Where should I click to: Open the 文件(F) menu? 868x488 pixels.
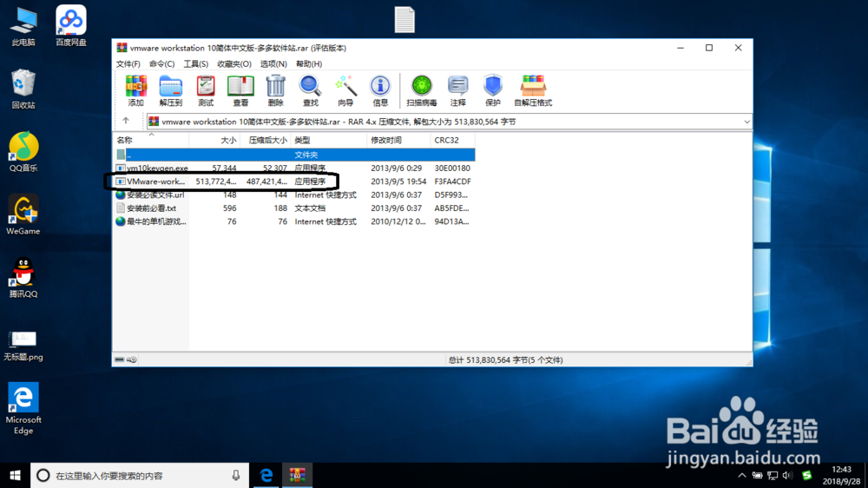click(x=128, y=63)
